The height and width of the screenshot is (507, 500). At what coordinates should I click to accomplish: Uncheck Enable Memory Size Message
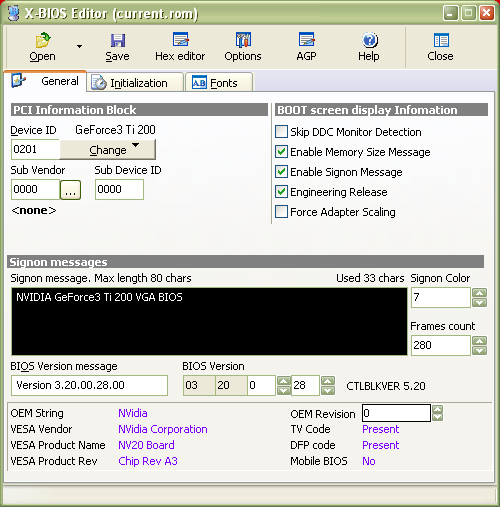(x=281, y=152)
